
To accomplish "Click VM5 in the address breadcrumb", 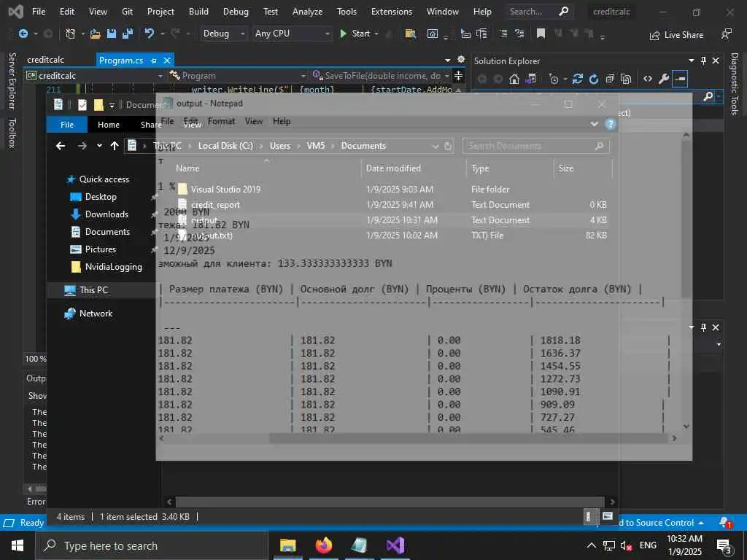I will [x=316, y=146].
